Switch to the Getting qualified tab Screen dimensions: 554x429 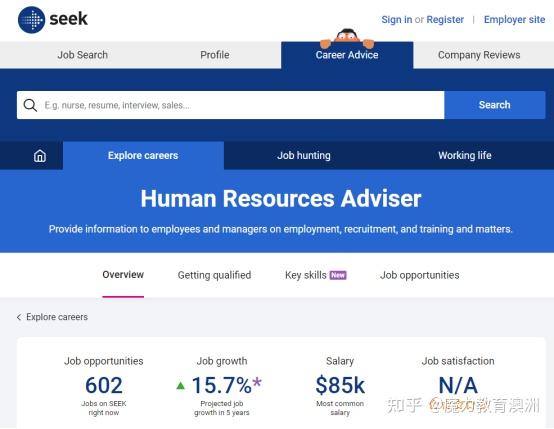pos(214,275)
